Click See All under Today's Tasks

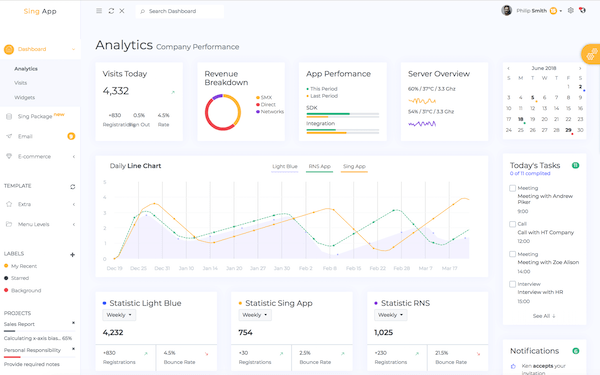pos(544,316)
